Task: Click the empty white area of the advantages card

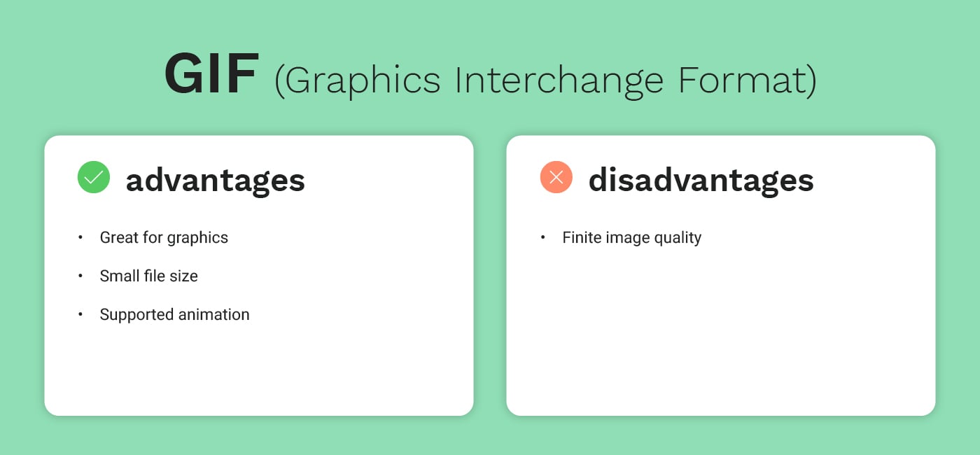Action: [259, 371]
